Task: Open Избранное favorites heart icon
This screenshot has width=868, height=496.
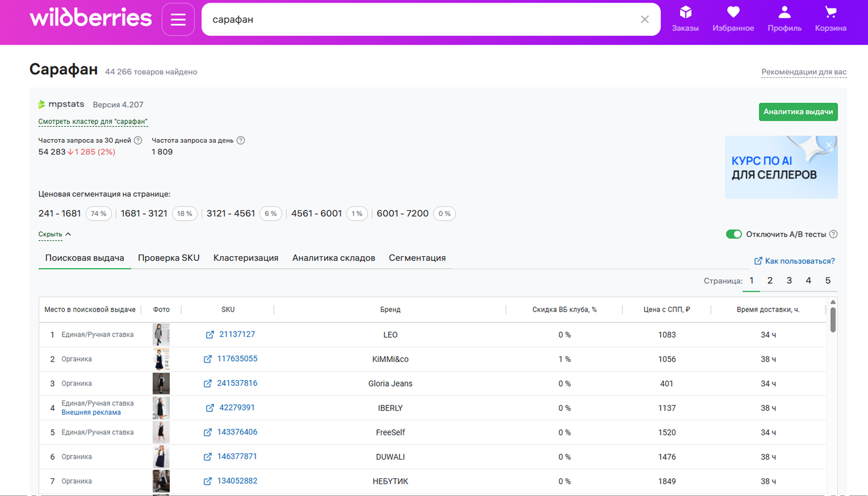Action: point(733,19)
